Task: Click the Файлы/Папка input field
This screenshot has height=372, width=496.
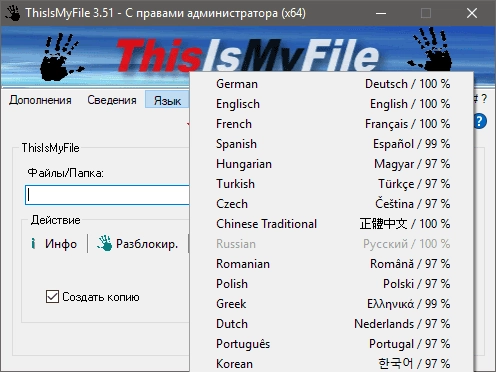Action: click(107, 195)
